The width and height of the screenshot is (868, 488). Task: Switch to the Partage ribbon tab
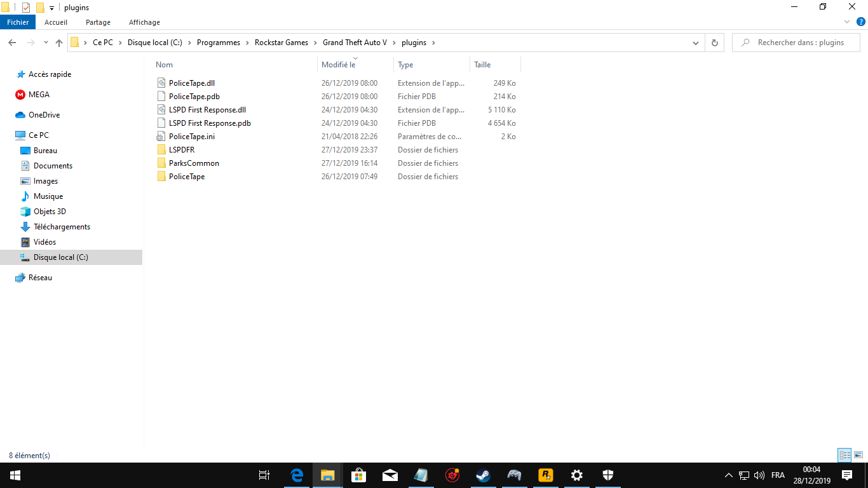coord(98,22)
